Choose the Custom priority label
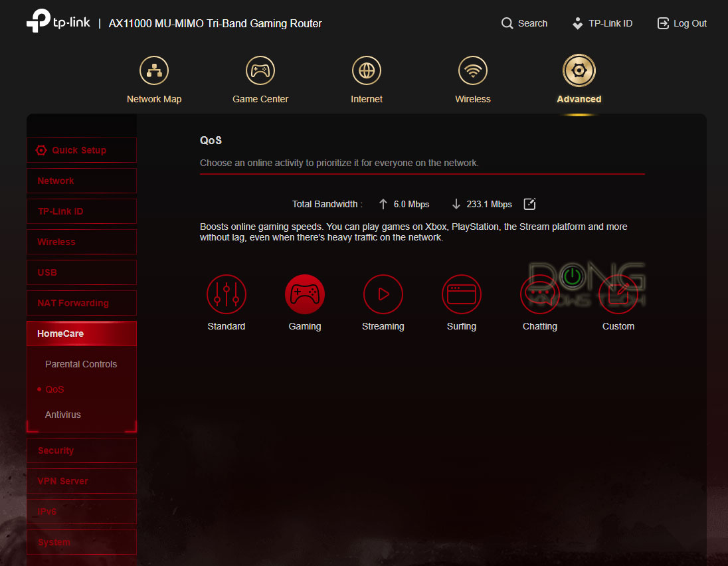Image resolution: width=728 pixels, height=566 pixels. (618, 326)
